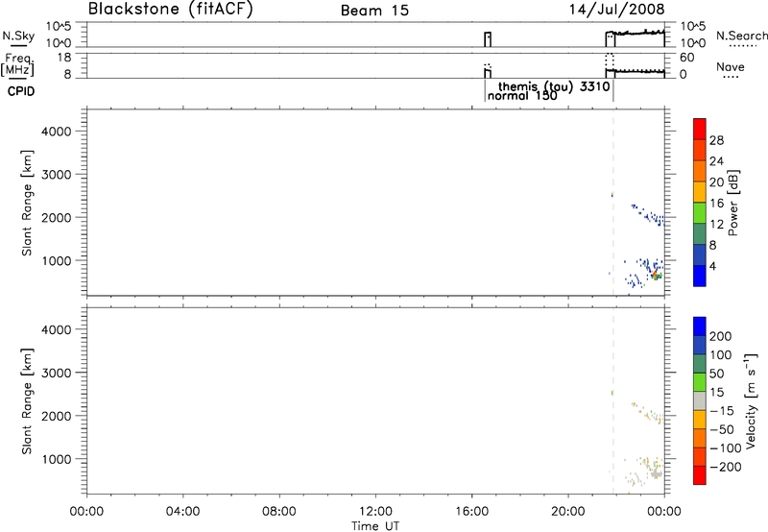The width and height of the screenshot is (768, 532).
Task: Click the N.Search legend label
Action: 741,36
